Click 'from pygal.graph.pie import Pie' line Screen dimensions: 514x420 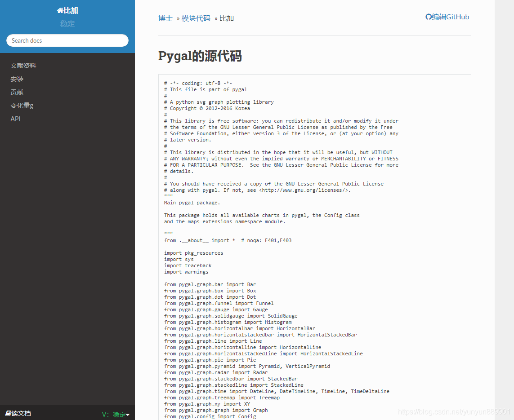point(210,360)
